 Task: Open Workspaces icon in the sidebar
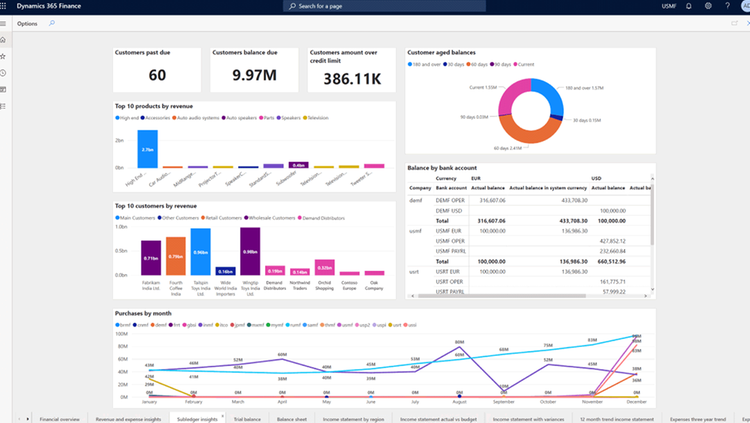3,89
